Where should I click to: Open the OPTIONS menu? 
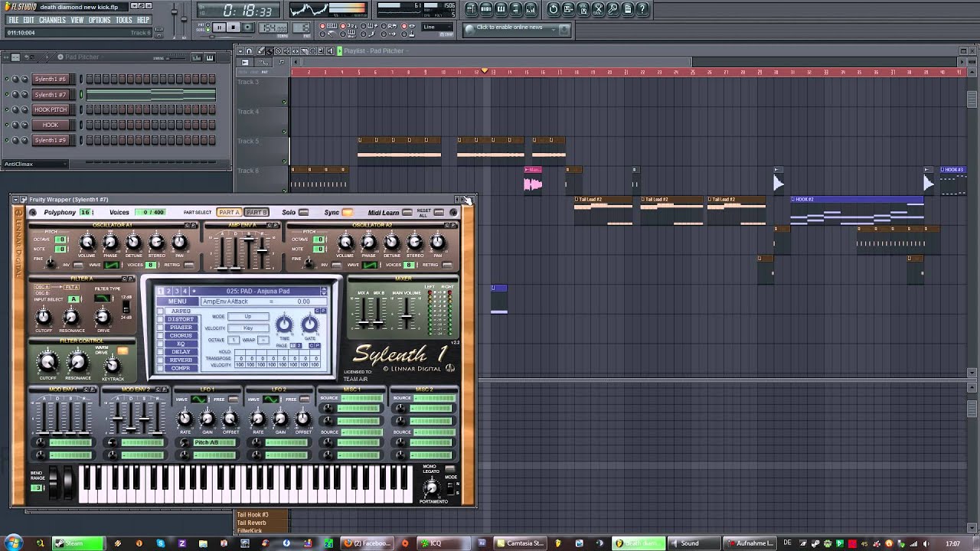click(100, 20)
